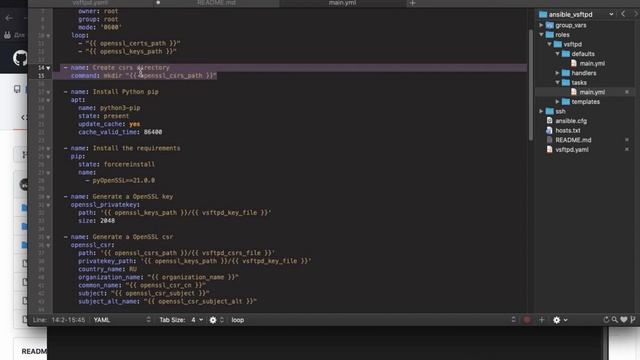Expand the ssh folder

pos(541,111)
